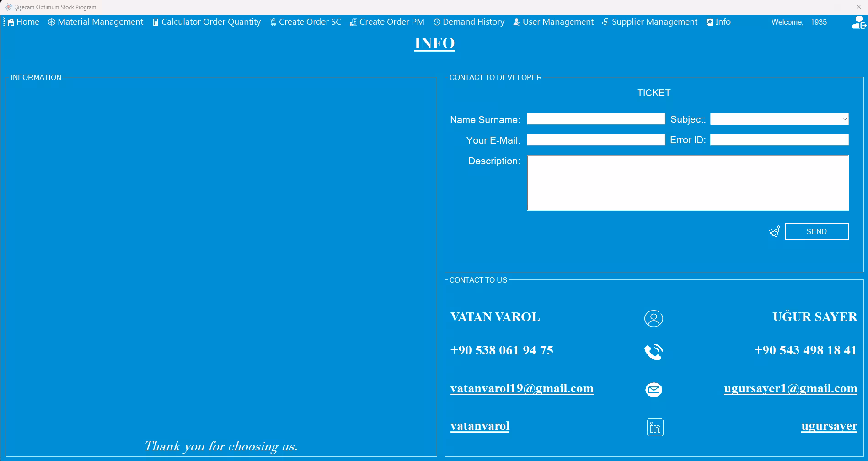Open vatanvarol19@gmail.com email link
The height and width of the screenshot is (461, 868).
coord(522,388)
